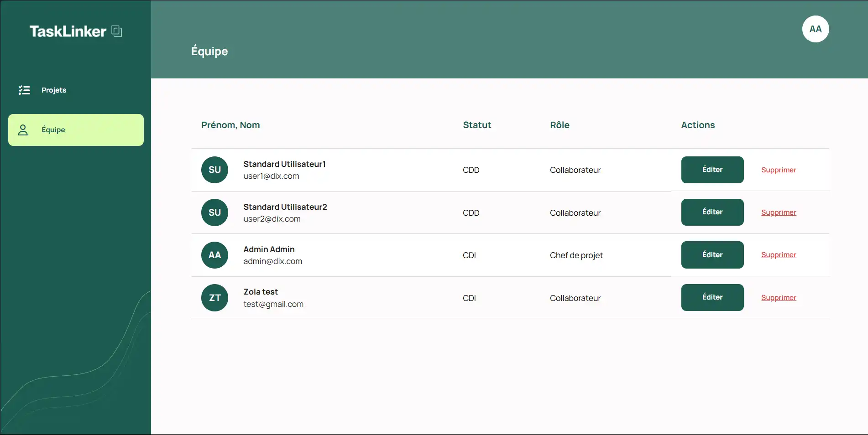This screenshot has height=435, width=868.
Task: Click Zola test's ZT avatar
Action: (214, 298)
